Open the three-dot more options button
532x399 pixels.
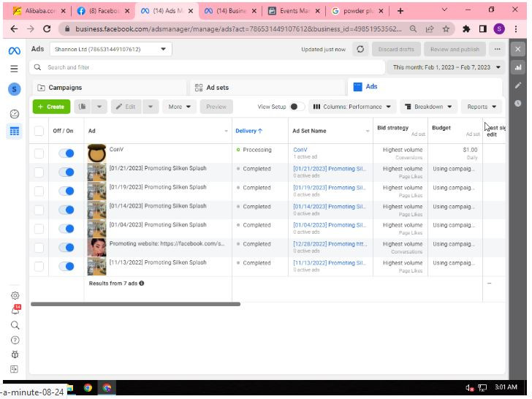(x=498, y=50)
